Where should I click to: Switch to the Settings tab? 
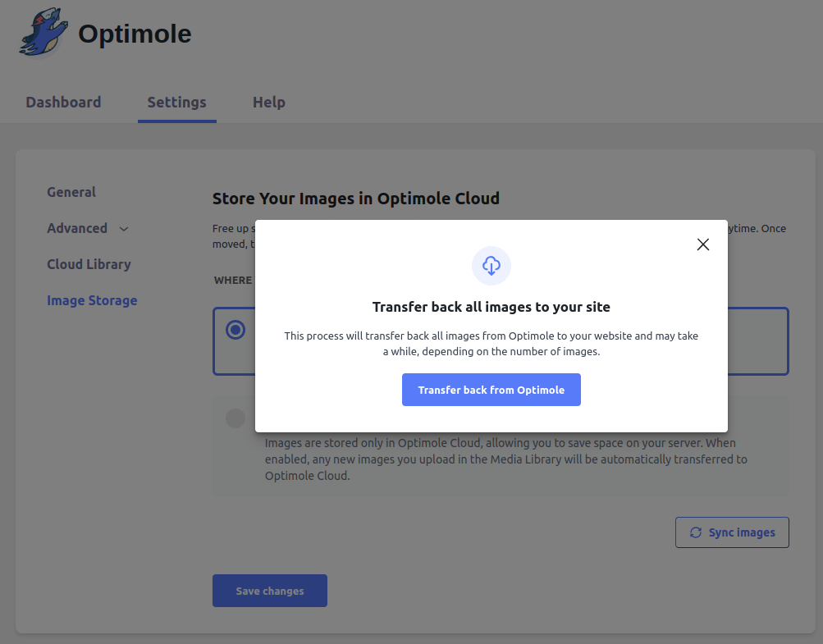coord(176,103)
